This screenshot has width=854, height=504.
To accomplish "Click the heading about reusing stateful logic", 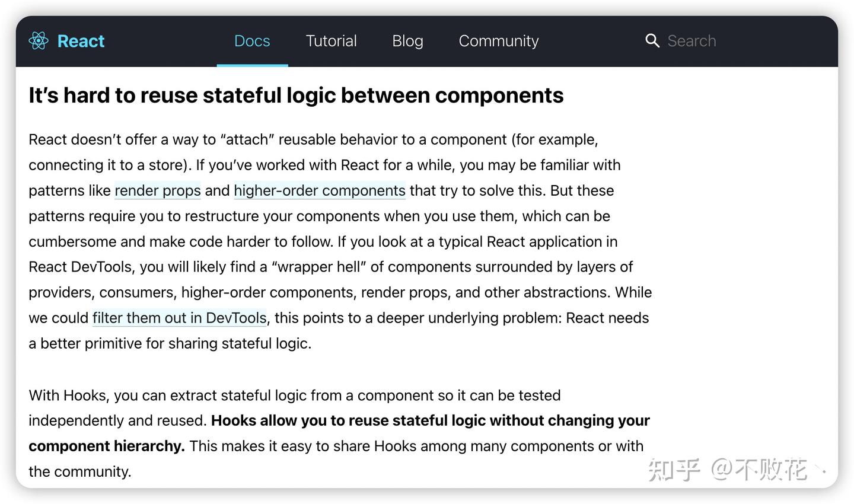I will tap(296, 95).
